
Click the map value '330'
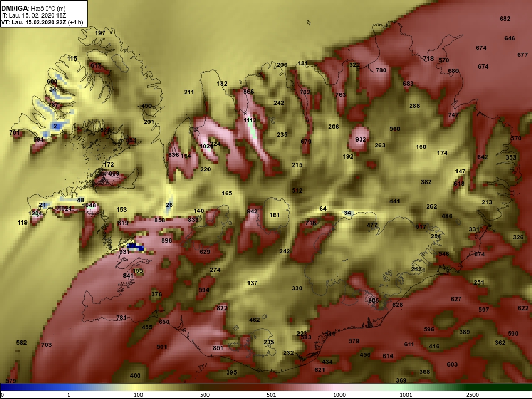click(x=297, y=288)
